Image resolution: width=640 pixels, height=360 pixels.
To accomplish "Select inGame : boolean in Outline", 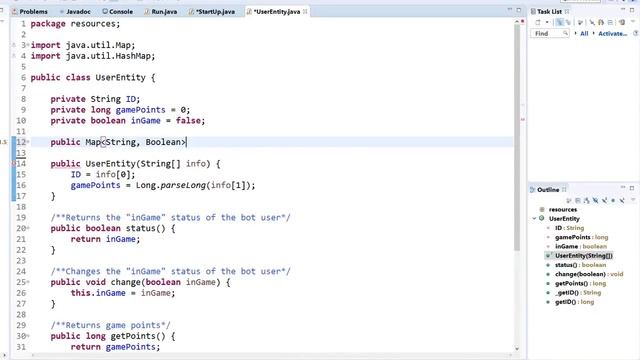I will tap(580, 247).
